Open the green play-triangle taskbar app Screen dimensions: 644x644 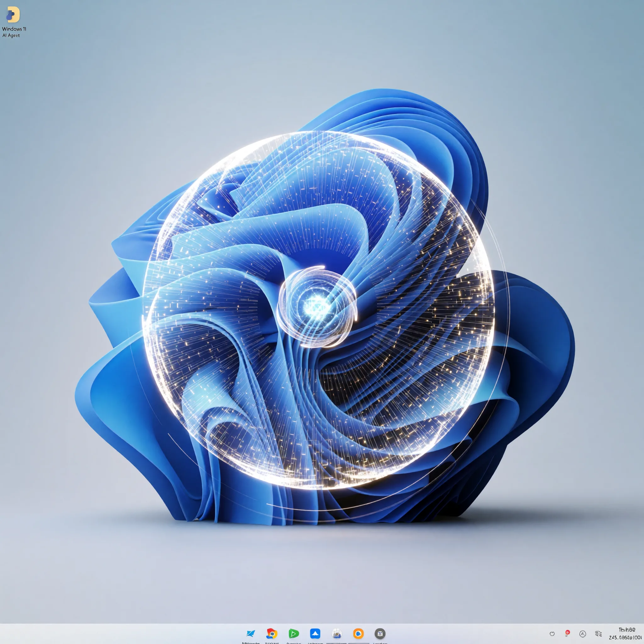point(294,633)
